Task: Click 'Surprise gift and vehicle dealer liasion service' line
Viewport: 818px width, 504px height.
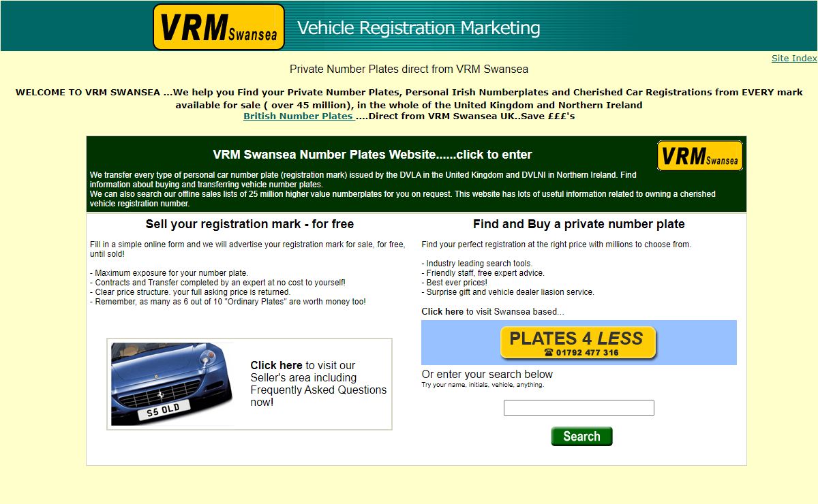Action: click(508, 292)
